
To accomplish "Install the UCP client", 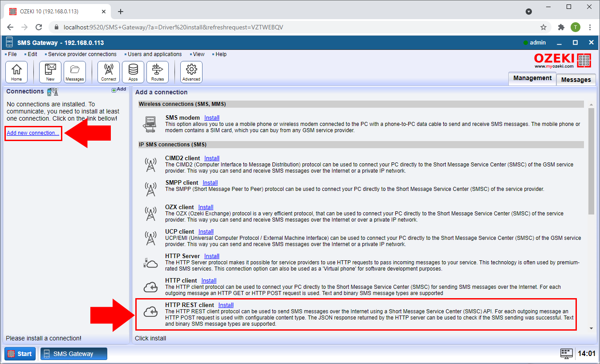I will tap(206, 231).
